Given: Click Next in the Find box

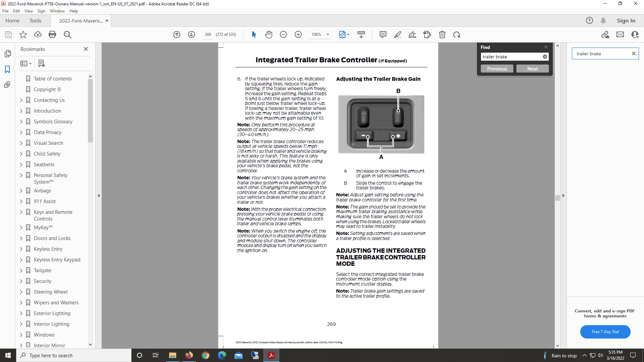Looking at the screenshot, I should click(x=532, y=69).
